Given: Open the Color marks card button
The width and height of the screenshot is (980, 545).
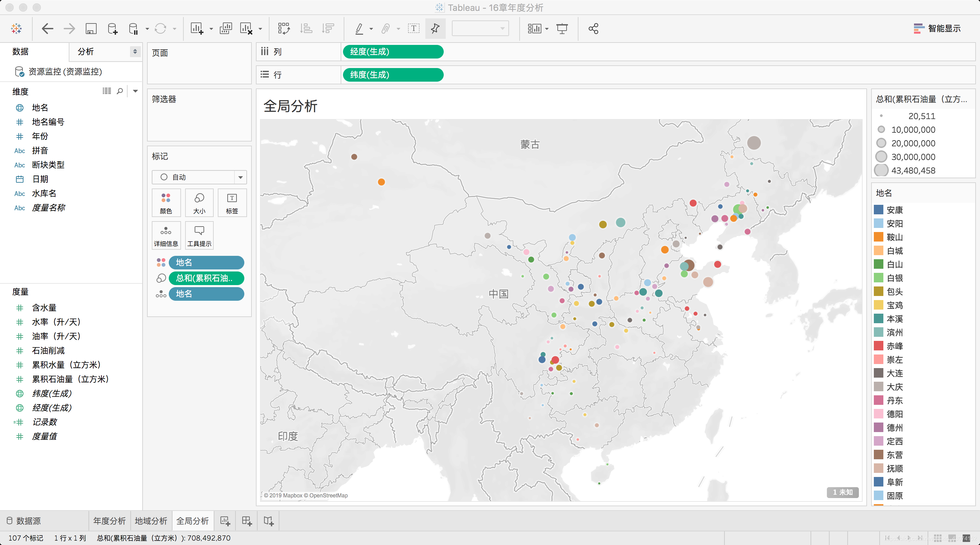Looking at the screenshot, I should pyautogui.click(x=166, y=203).
